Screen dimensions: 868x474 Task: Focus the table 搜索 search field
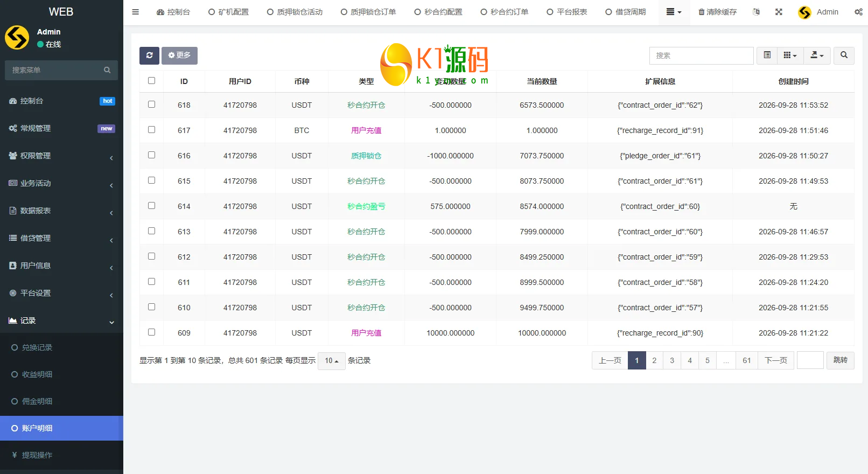tap(701, 55)
